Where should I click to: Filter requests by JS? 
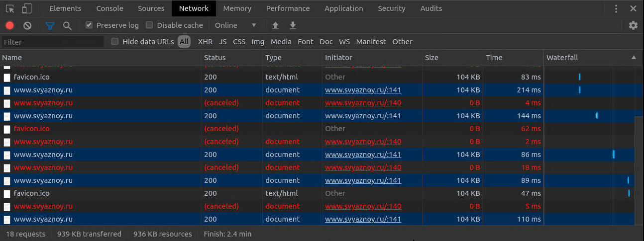coord(222,42)
